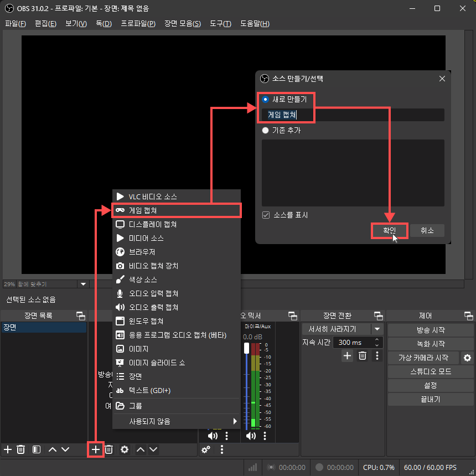Screen dimensions: 476x476
Task: Choose 디스플레이 캡쳐 from the source menu
Action: pos(176,224)
